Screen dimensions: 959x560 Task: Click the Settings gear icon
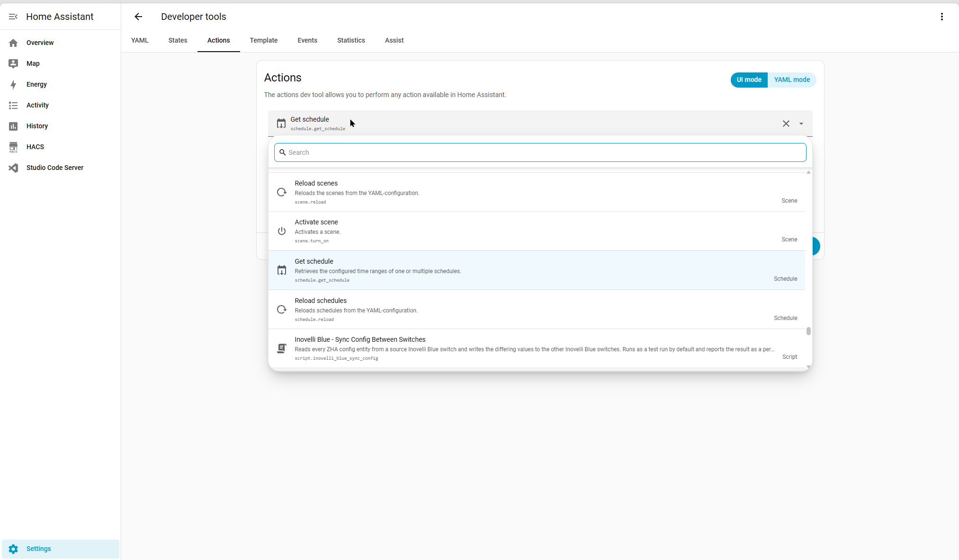click(x=13, y=549)
